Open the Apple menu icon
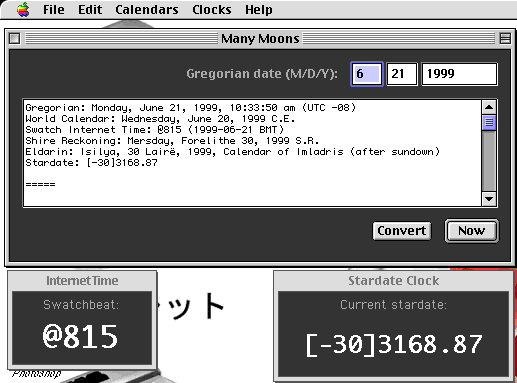The height and width of the screenshot is (383, 517). pos(23,9)
